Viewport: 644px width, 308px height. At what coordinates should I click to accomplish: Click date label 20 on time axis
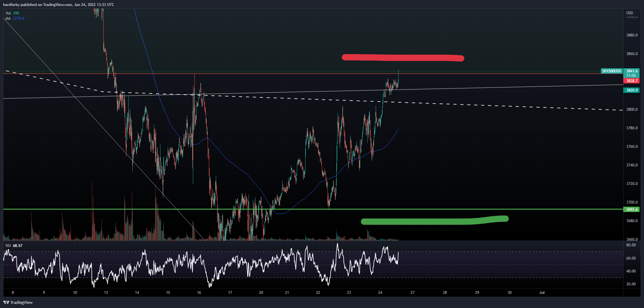pyautogui.click(x=261, y=293)
